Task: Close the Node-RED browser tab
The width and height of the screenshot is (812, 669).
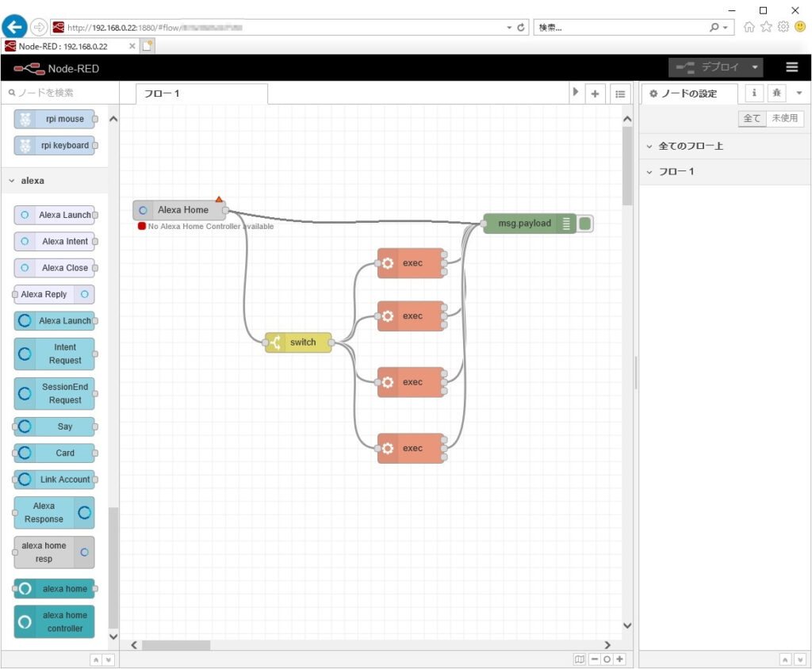Action: (132, 46)
